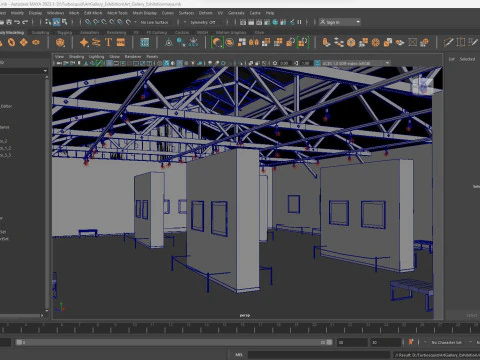Toggle viewport color management button
Viewport: 480px width, 360px height.
[x=317, y=63]
